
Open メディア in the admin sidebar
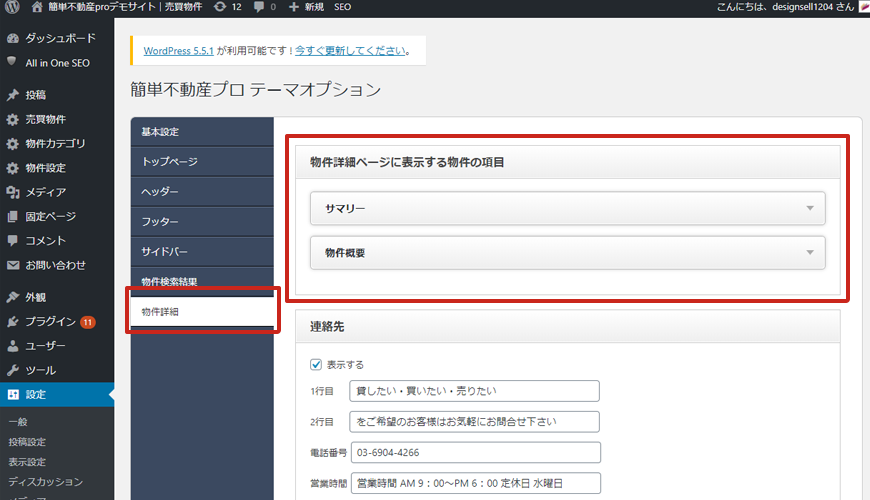point(46,192)
